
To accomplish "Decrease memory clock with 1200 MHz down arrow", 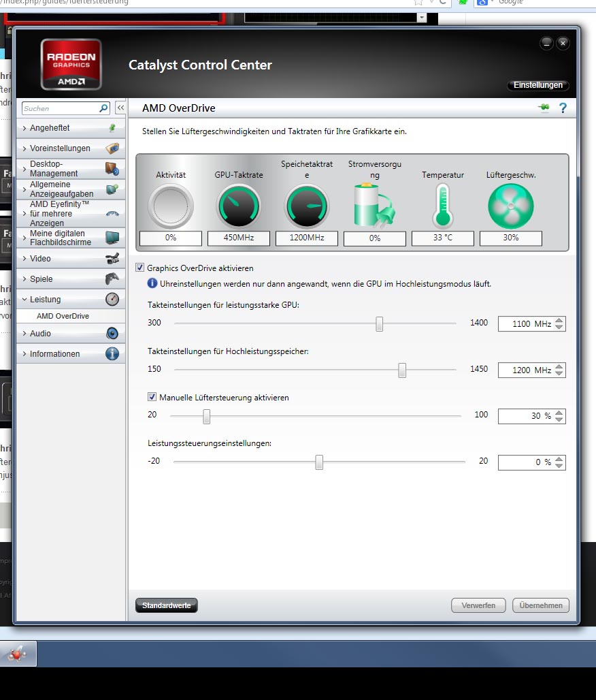I will click(559, 373).
